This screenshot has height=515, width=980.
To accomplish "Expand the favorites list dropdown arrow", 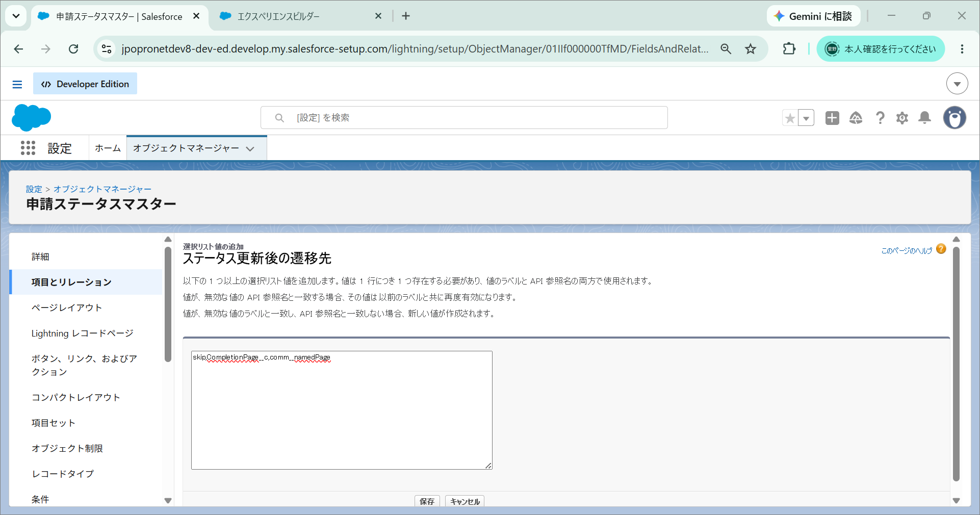I will (806, 118).
